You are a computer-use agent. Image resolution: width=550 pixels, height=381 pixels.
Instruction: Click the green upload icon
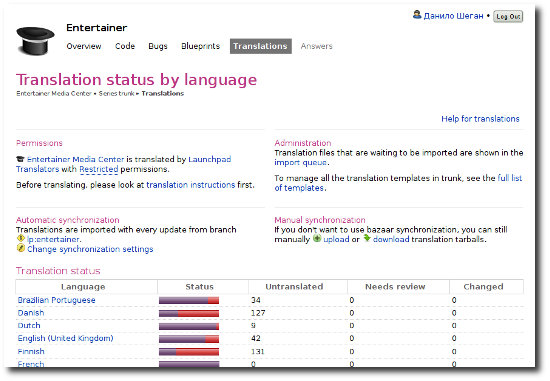pos(317,239)
